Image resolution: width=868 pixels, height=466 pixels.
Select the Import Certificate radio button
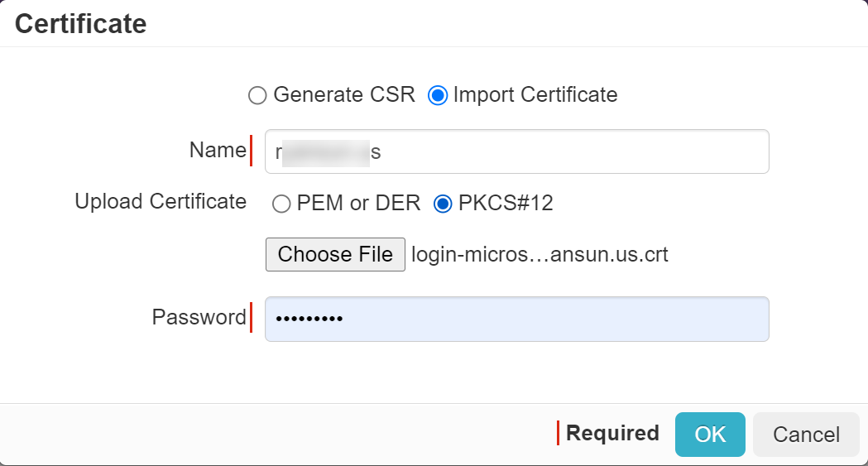point(438,95)
